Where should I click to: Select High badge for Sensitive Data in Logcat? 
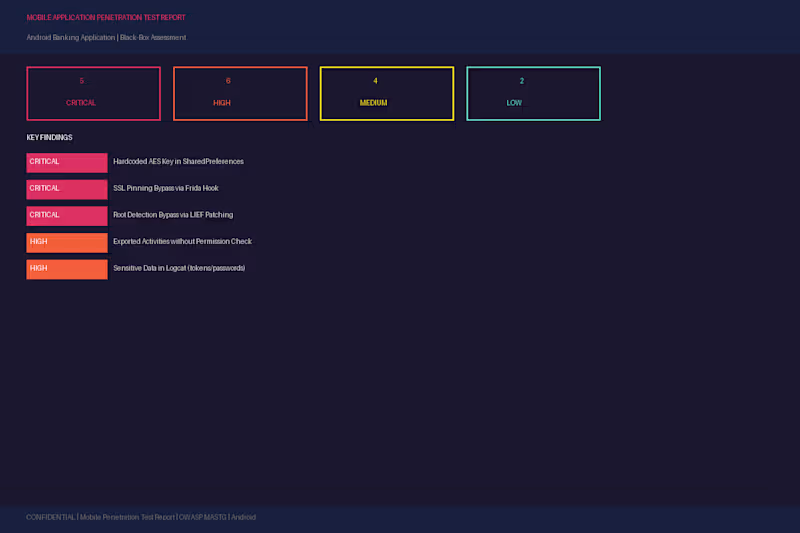click(x=67, y=269)
